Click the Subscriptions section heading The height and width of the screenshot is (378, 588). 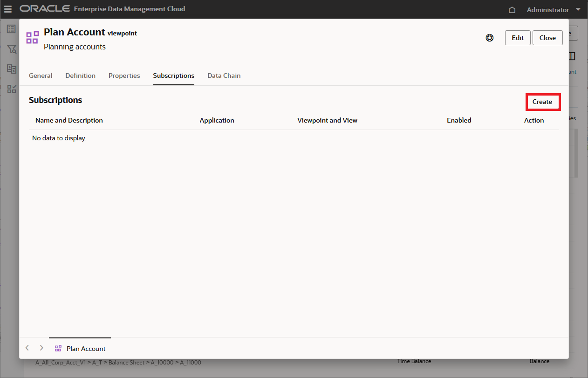click(55, 100)
